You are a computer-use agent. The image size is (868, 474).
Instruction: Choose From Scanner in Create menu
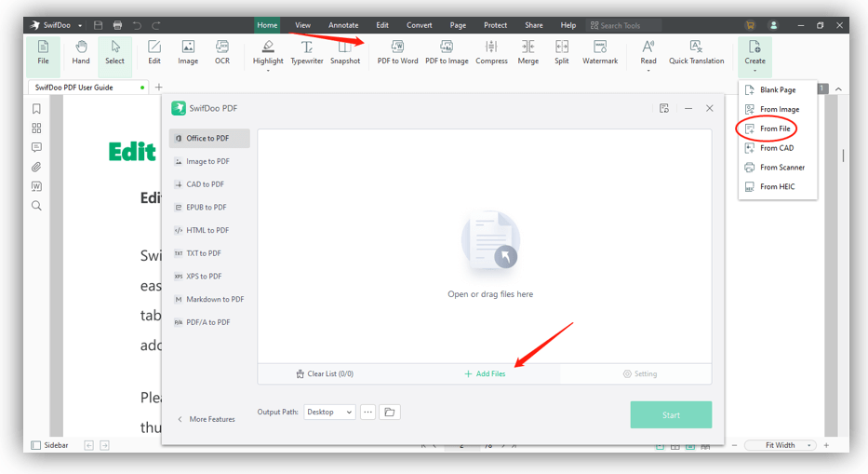(x=777, y=168)
